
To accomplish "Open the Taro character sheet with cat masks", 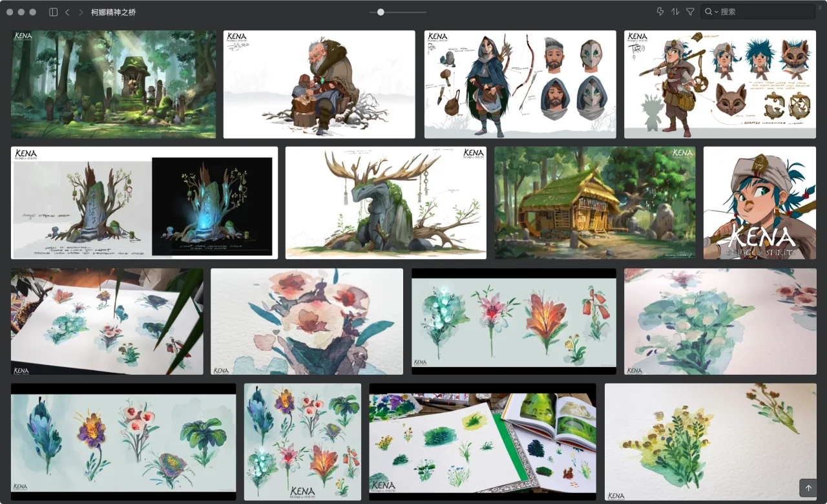I will 720,85.
